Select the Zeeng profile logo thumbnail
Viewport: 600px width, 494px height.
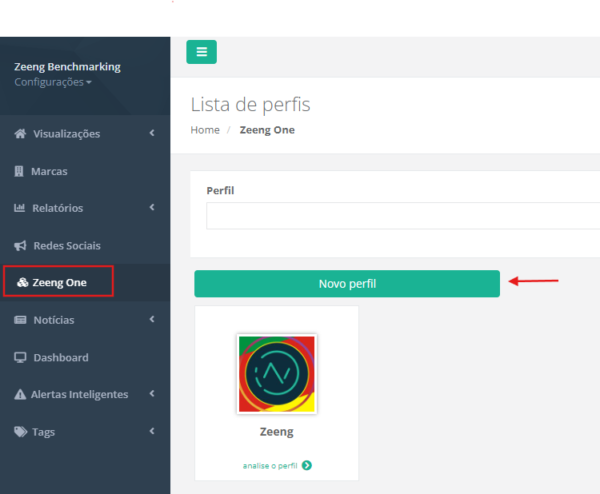[277, 373]
